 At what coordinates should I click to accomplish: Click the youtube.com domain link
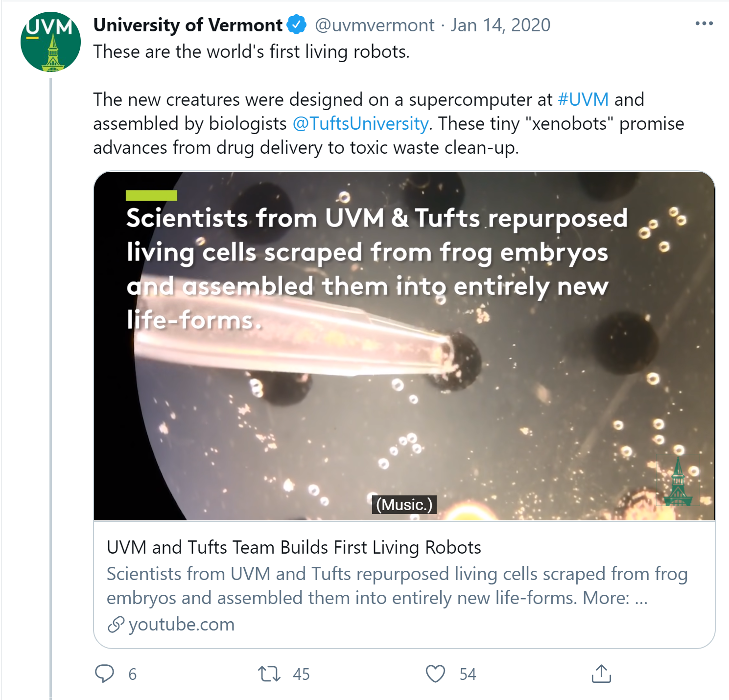[182, 625]
